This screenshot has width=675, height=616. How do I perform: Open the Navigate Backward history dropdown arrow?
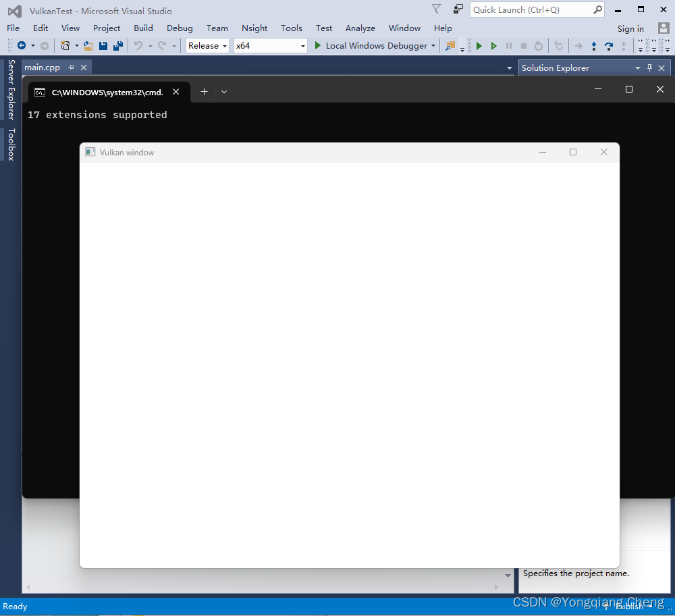click(32, 46)
